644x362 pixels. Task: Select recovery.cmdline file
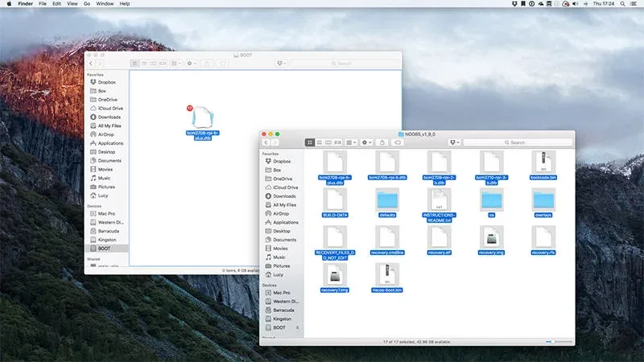coord(387,237)
